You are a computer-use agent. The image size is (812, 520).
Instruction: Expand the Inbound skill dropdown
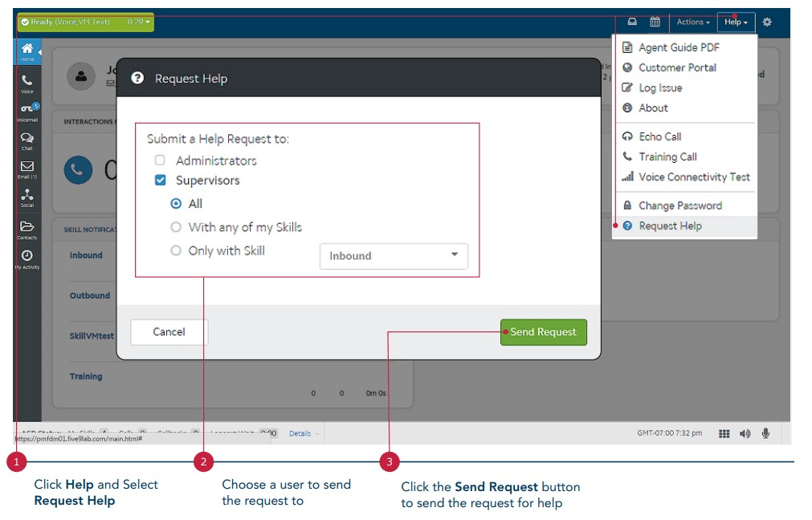point(394,256)
